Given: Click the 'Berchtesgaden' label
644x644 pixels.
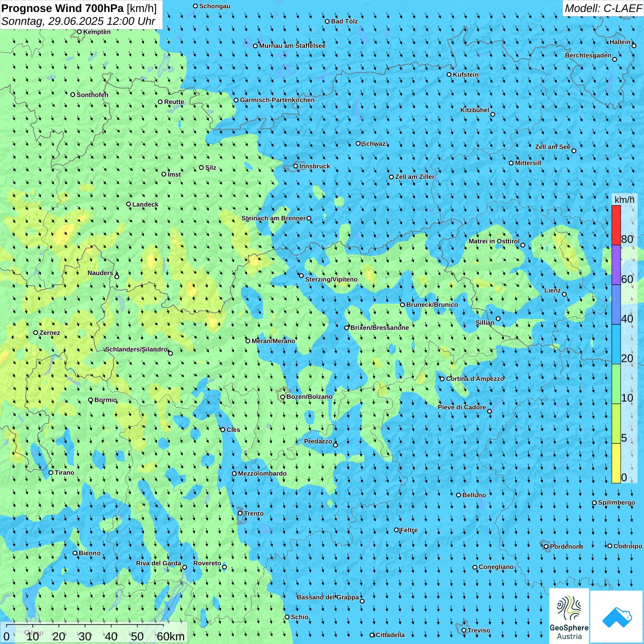Looking at the screenshot, I should coord(588,55).
